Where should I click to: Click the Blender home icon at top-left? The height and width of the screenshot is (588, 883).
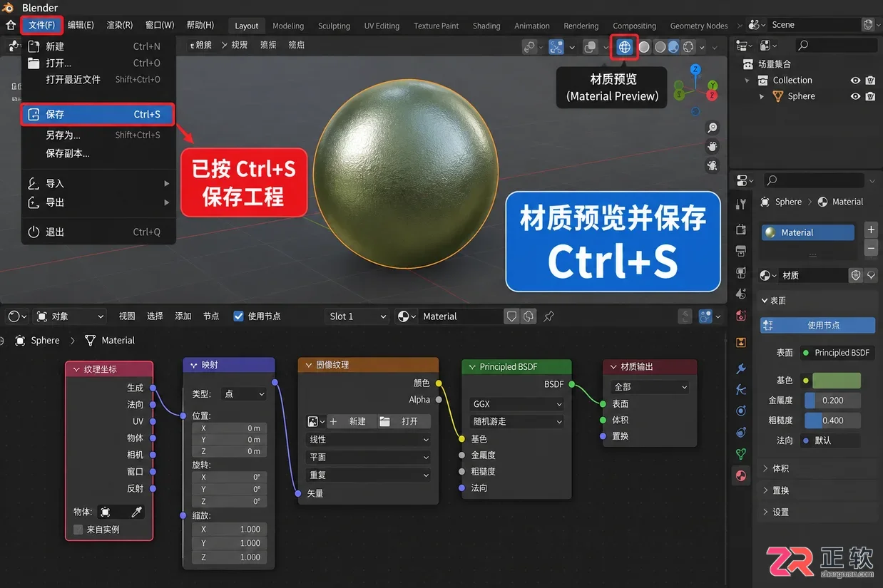tap(11, 25)
